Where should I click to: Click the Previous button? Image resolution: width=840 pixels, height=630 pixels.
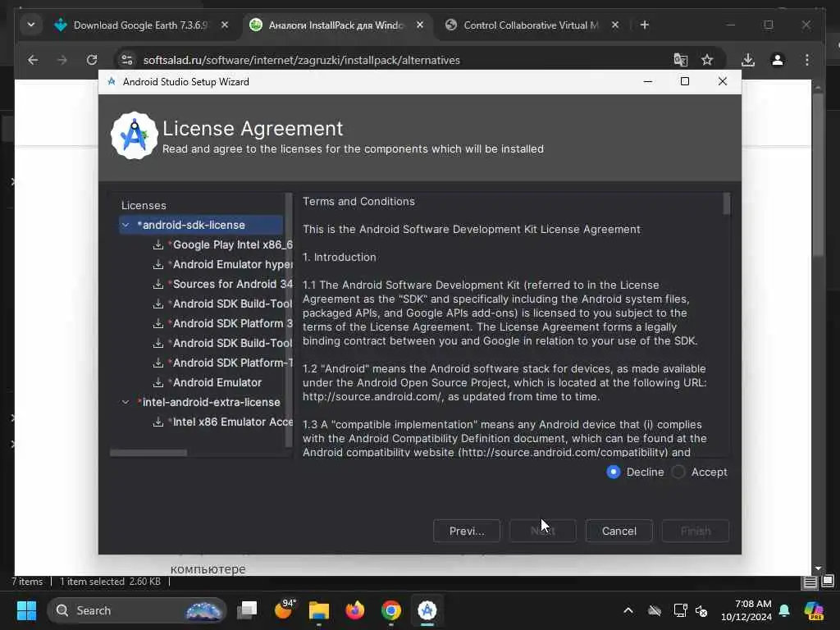click(x=467, y=531)
